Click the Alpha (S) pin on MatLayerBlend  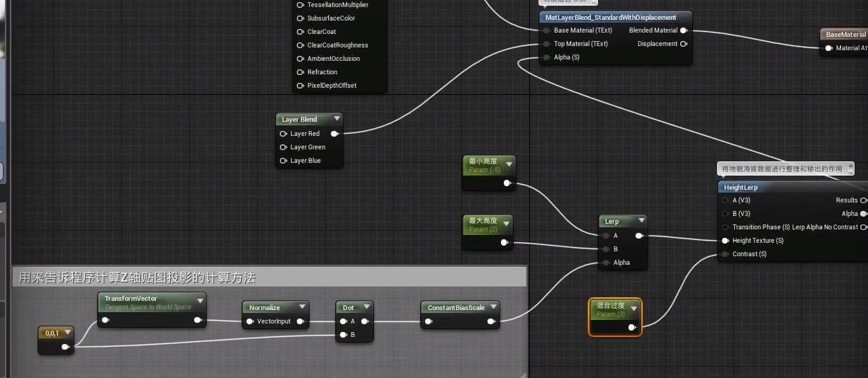tap(546, 57)
